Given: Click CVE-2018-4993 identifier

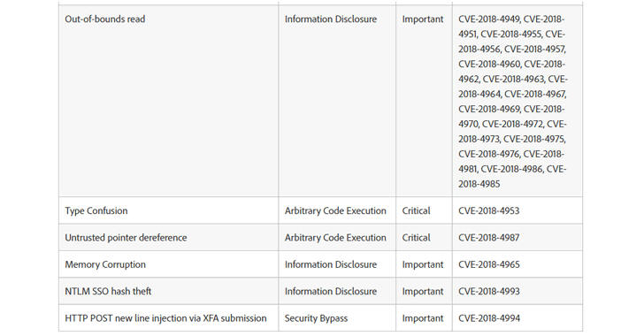Looking at the screenshot, I should click(488, 291).
